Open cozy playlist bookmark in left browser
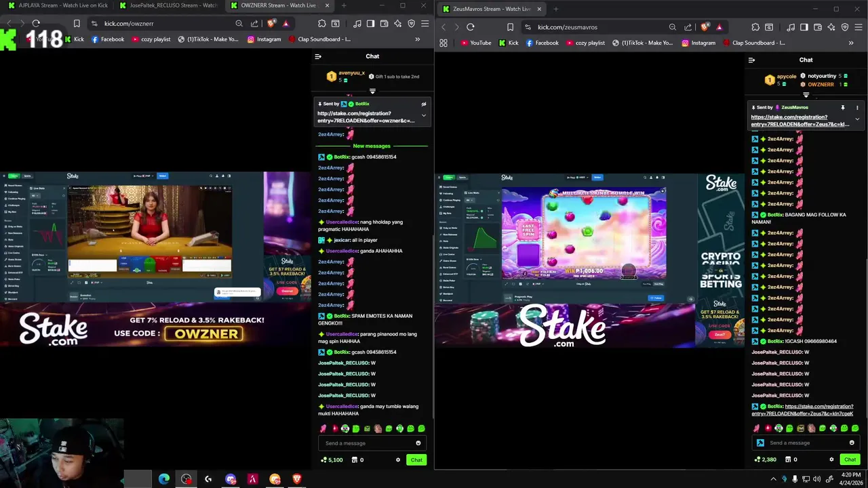868x488 pixels. pyautogui.click(x=150, y=39)
